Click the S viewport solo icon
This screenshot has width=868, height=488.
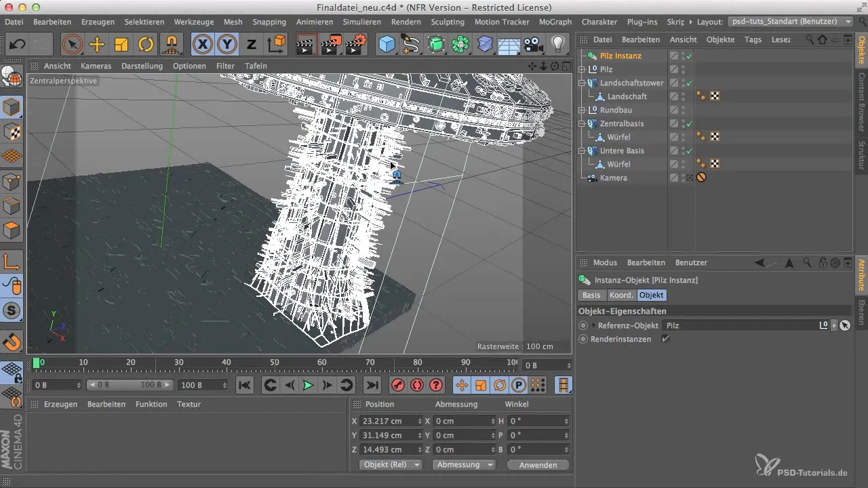(x=12, y=310)
